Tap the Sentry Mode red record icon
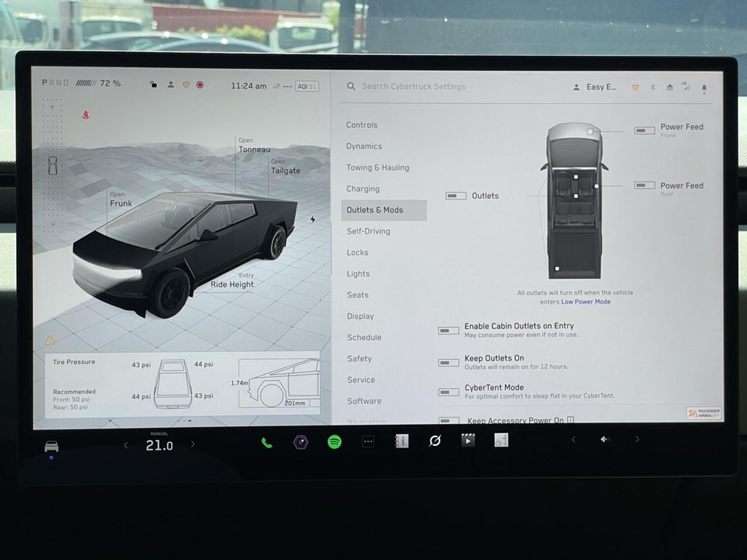This screenshot has height=560, width=747. click(200, 85)
